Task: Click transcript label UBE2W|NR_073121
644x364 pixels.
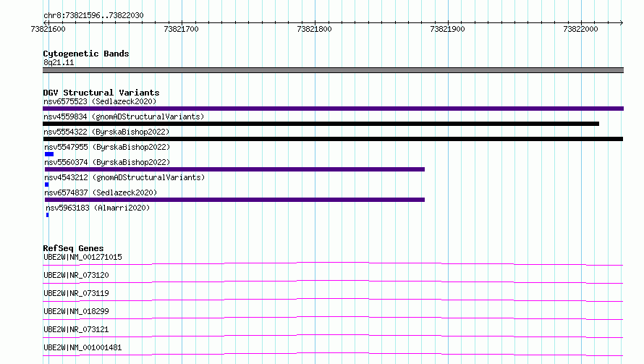Action: click(76, 329)
